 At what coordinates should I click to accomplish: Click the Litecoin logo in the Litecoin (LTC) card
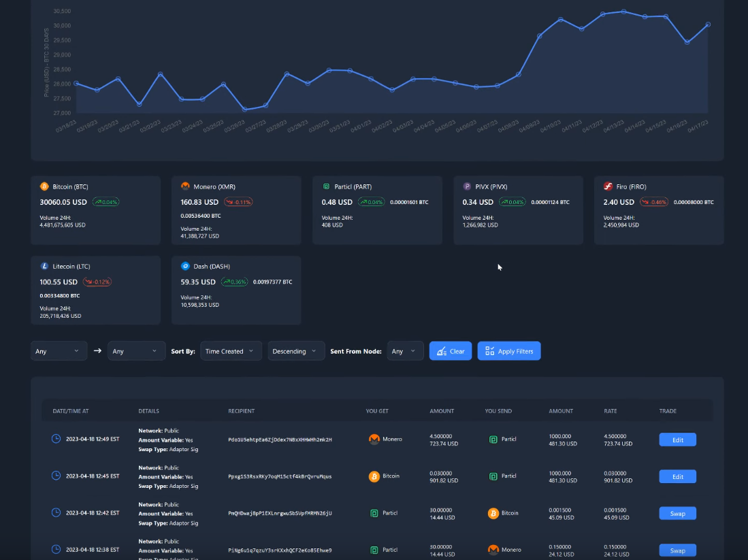(x=44, y=266)
